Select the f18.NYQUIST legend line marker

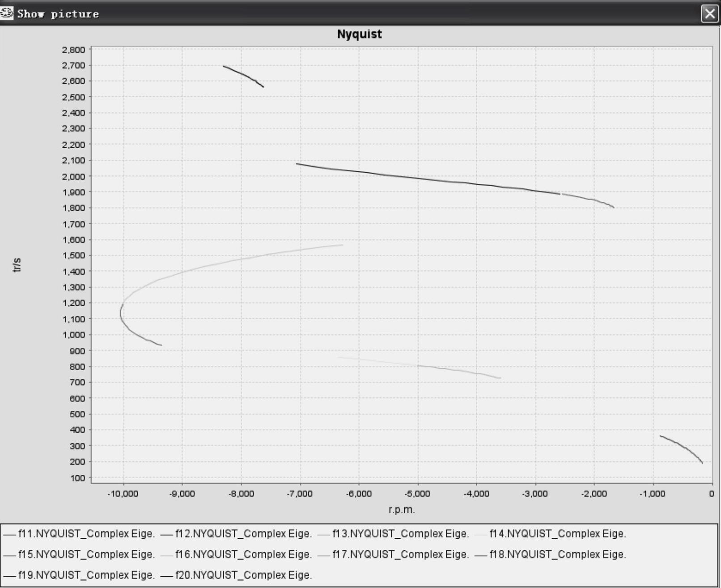(480, 555)
